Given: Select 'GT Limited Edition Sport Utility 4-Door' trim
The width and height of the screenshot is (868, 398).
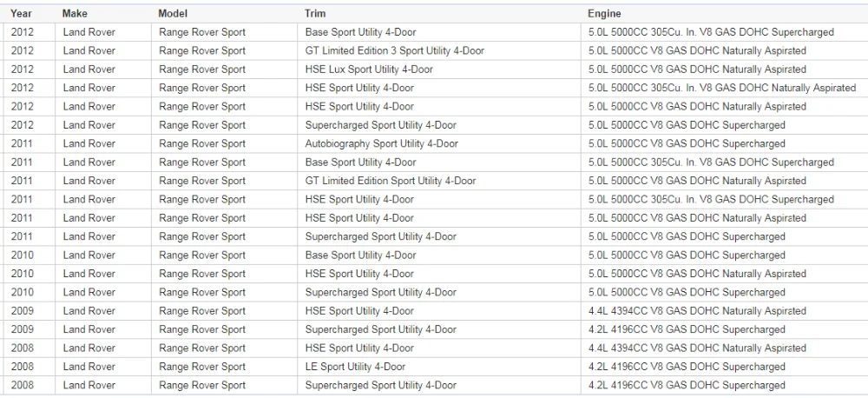Looking at the screenshot, I should pos(391,181).
